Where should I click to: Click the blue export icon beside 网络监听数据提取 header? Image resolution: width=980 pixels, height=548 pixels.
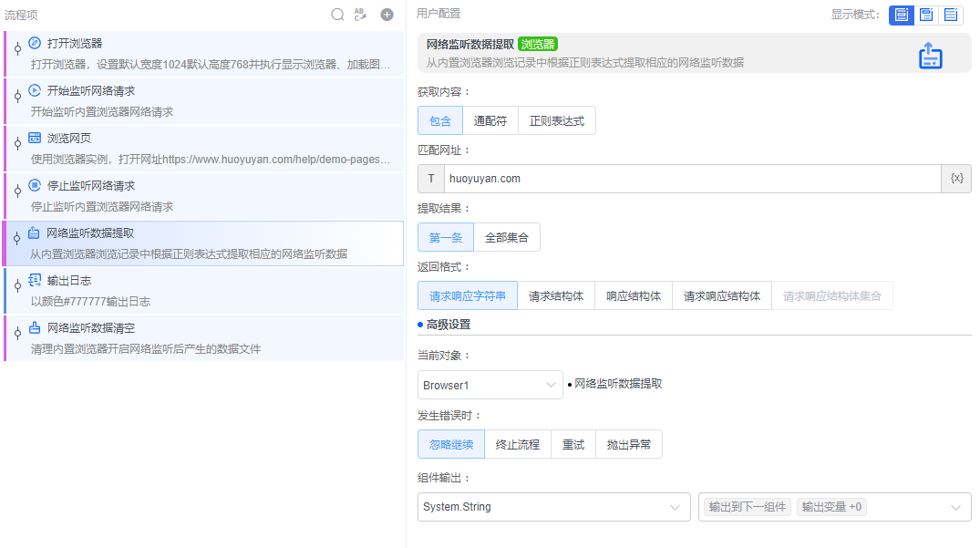tap(930, 56)
